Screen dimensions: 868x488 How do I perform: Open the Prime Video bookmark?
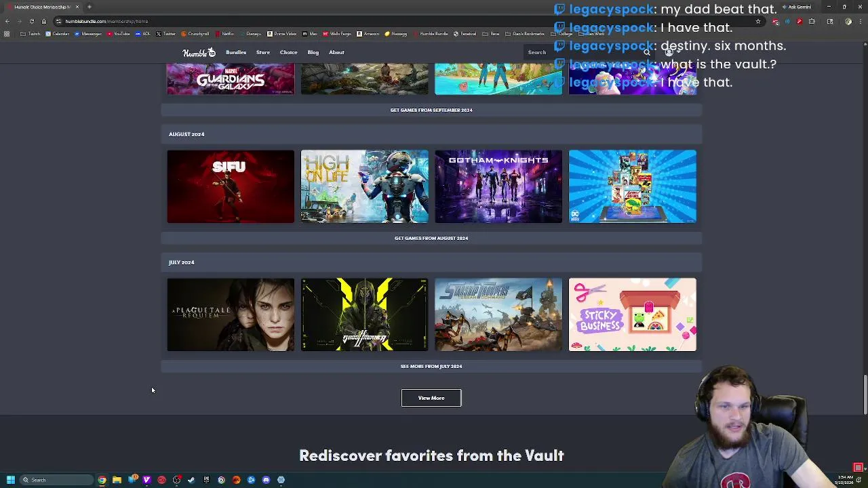281,34
